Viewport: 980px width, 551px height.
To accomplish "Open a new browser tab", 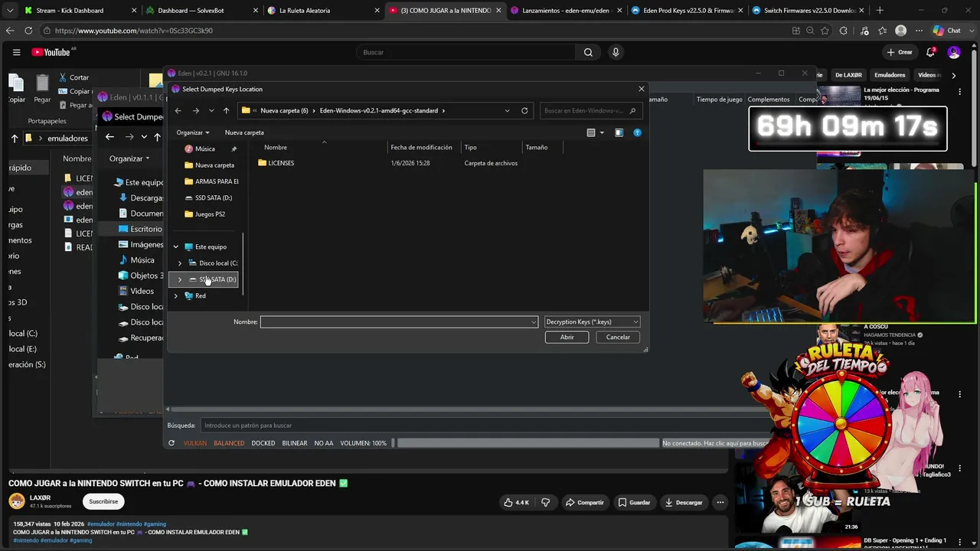I will [x=879, y=11].
